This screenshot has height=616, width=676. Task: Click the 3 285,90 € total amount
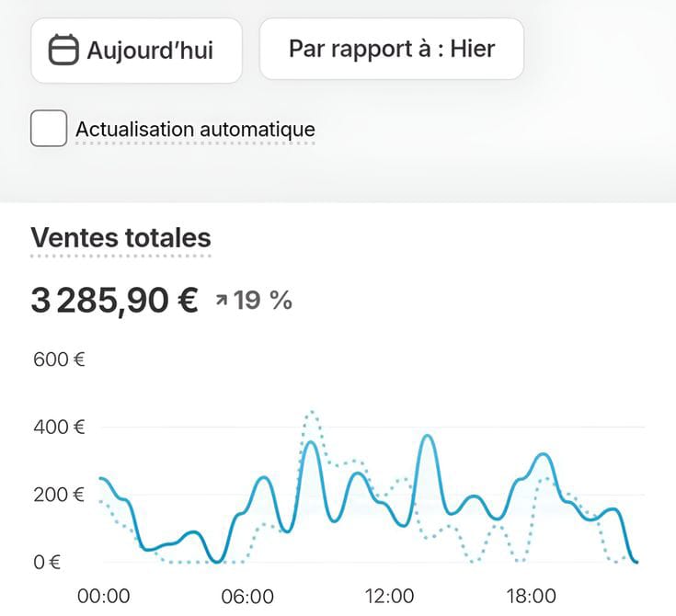pyautogui.click(x=114, y=300)
